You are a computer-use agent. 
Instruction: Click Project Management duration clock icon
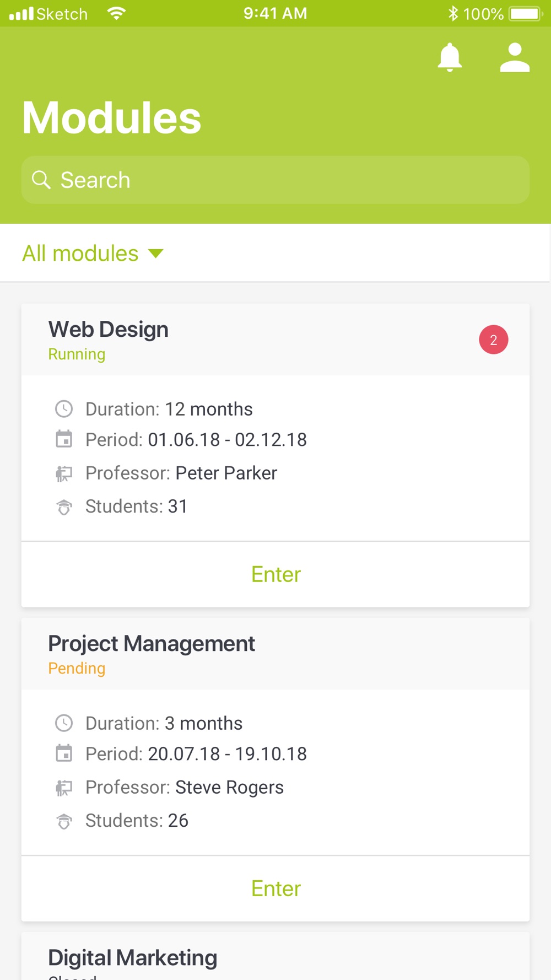click(x=64, y=723)
